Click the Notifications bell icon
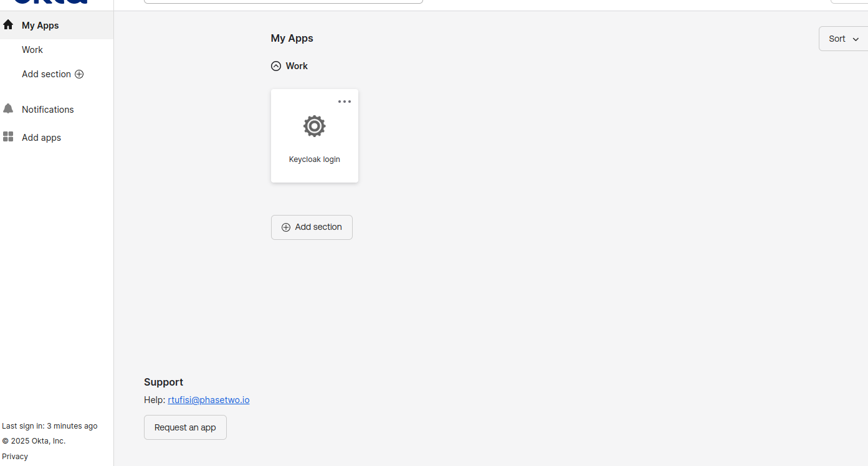Screen dimensions: 868x466 [x=8, y=109]
